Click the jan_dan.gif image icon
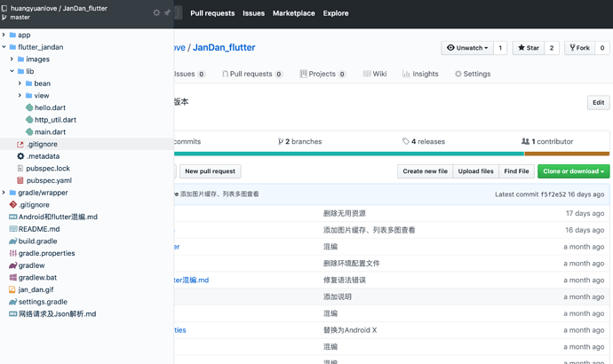Image resolution: width=613 pixels, height=364 pixels. 12,289
